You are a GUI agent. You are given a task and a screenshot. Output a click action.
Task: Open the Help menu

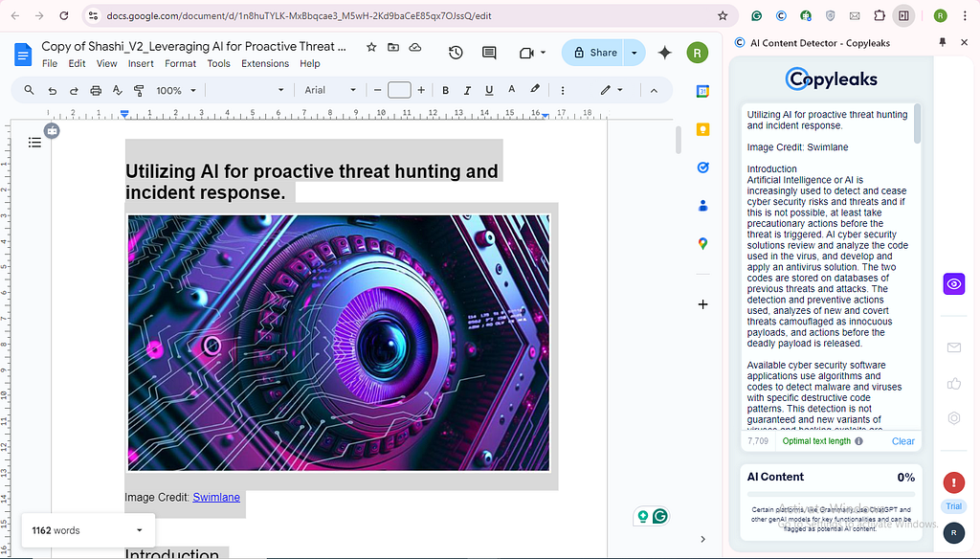[x=309, y=64]
